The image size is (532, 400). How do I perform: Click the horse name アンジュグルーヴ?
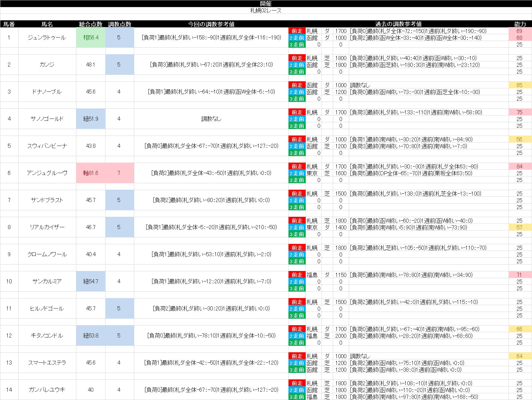pyautogui.click(x=47, y=173)
